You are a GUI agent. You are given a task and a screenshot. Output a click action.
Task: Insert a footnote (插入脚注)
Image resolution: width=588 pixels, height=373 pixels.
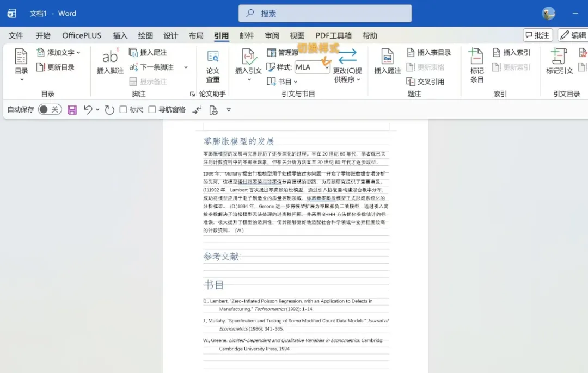pos(110,61)
